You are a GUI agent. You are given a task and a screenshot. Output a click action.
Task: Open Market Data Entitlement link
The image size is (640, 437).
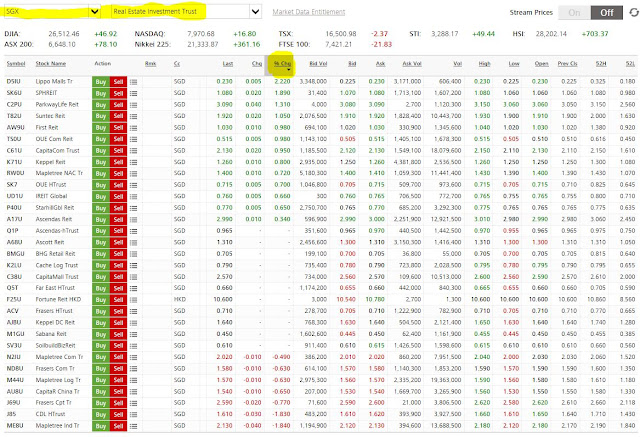point(309,12)
